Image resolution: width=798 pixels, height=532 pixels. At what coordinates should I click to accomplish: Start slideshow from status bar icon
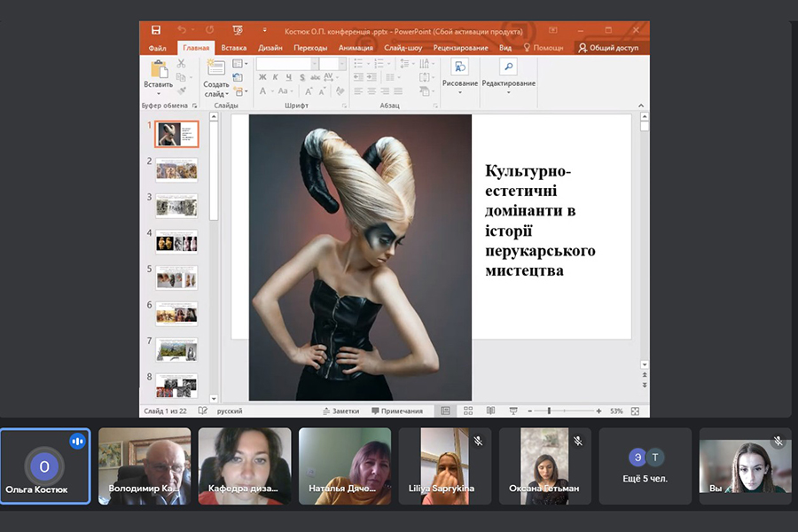[x=512, y=411]
